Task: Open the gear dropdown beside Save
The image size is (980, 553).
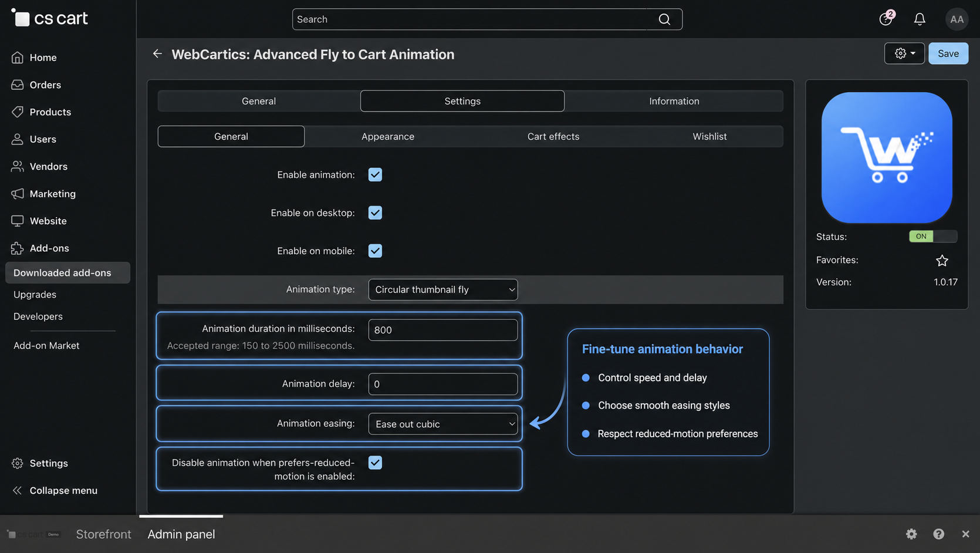Action: tap(904, 53)
